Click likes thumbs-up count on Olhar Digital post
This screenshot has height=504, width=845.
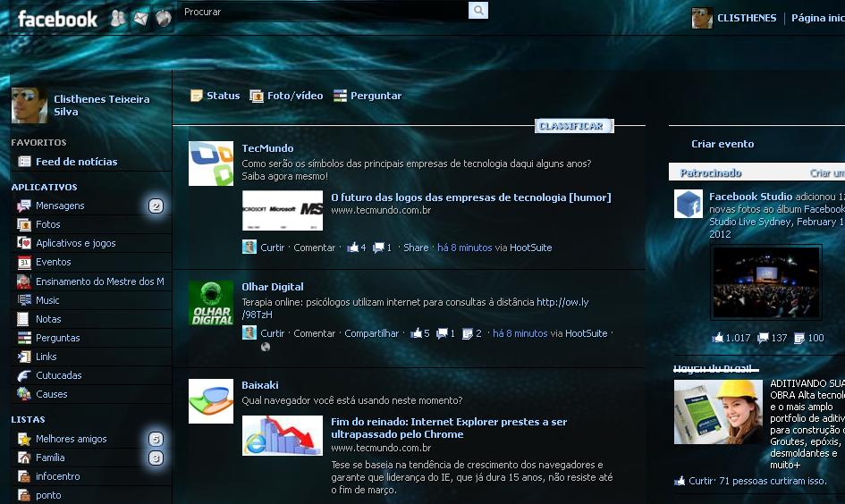click(419, 333)
